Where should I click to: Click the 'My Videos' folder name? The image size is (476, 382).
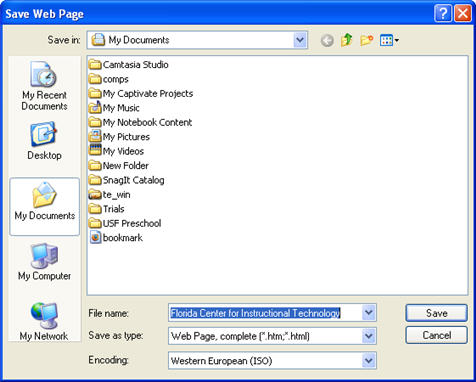(123, 151)
